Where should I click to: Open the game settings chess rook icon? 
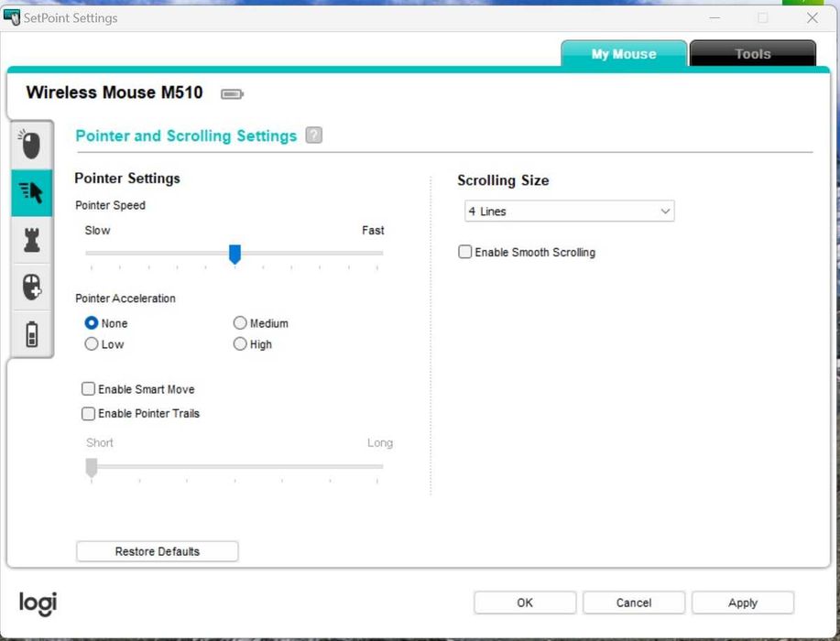(31, 240)
